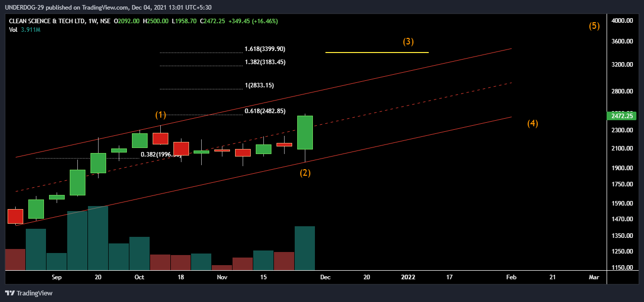
Task: Click the open value O2092.00
Action: point(127,21)
